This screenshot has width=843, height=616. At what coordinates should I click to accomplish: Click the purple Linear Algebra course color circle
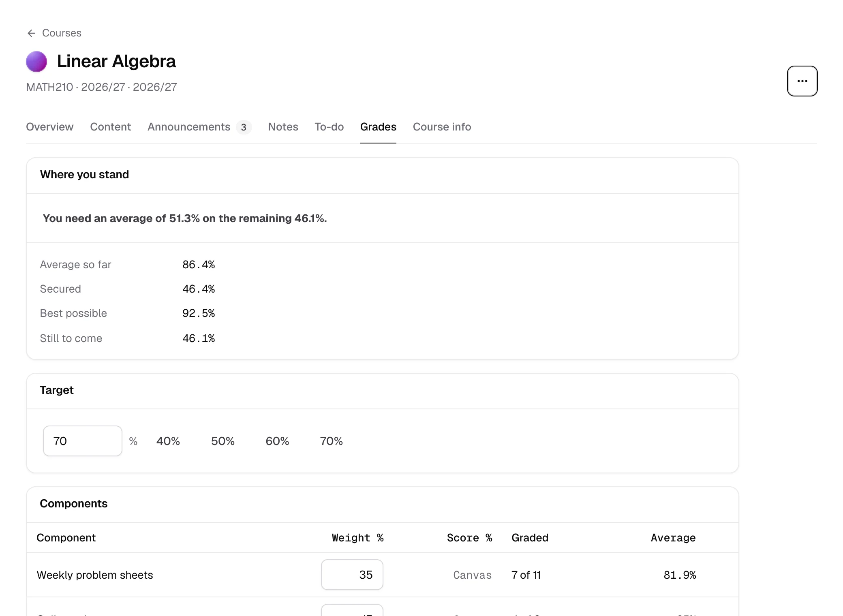pos(36,62)
